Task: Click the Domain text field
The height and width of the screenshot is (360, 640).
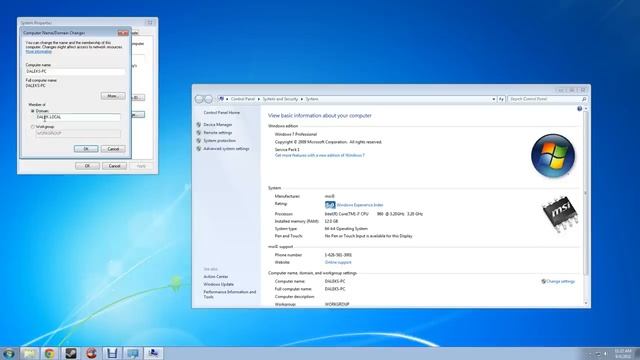Action: pyautogui.click(x=78, y=117)
